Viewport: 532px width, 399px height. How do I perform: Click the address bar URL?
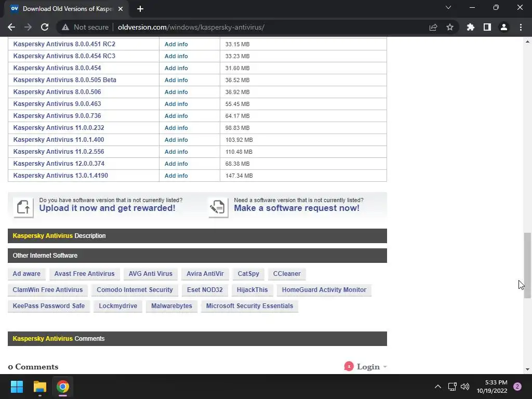[x=191, y=27]
